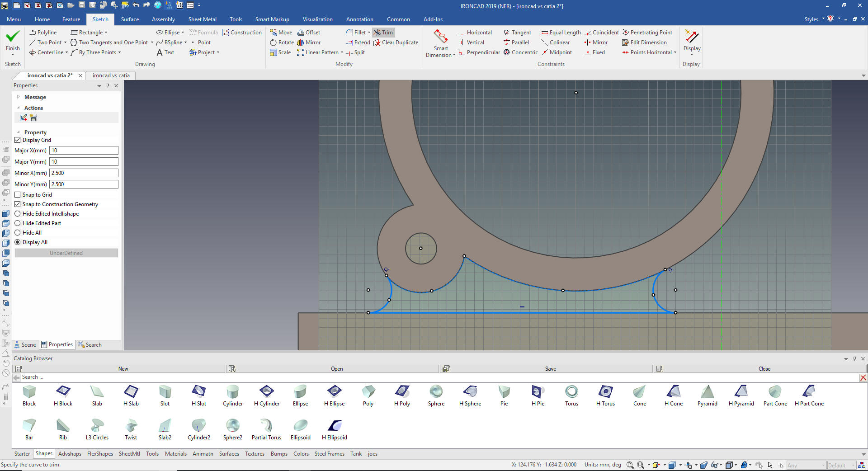Expand Linear Pattern dropdown
The width and height of the screenshot is (868, 471).
[x=342, y=52]
